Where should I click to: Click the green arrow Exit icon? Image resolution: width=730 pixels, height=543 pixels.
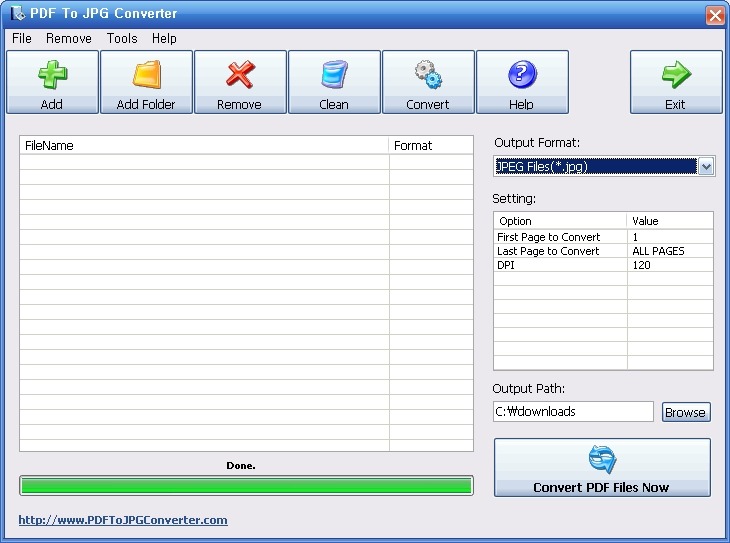(x=675, y=75)
